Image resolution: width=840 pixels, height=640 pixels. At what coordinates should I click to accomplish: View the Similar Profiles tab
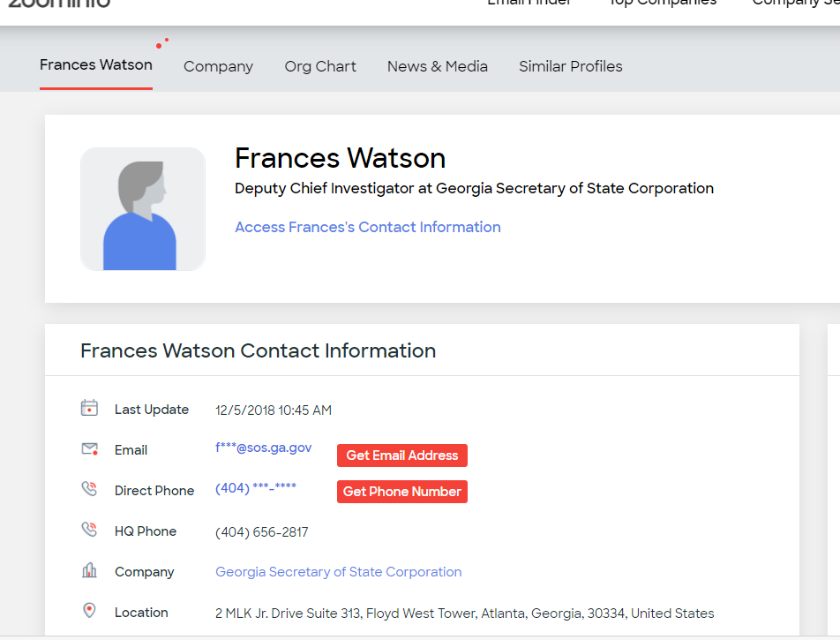(571, 66)
